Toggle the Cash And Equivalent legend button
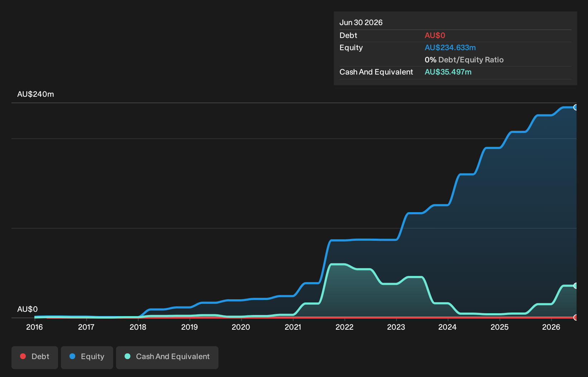 pos(167,357)
